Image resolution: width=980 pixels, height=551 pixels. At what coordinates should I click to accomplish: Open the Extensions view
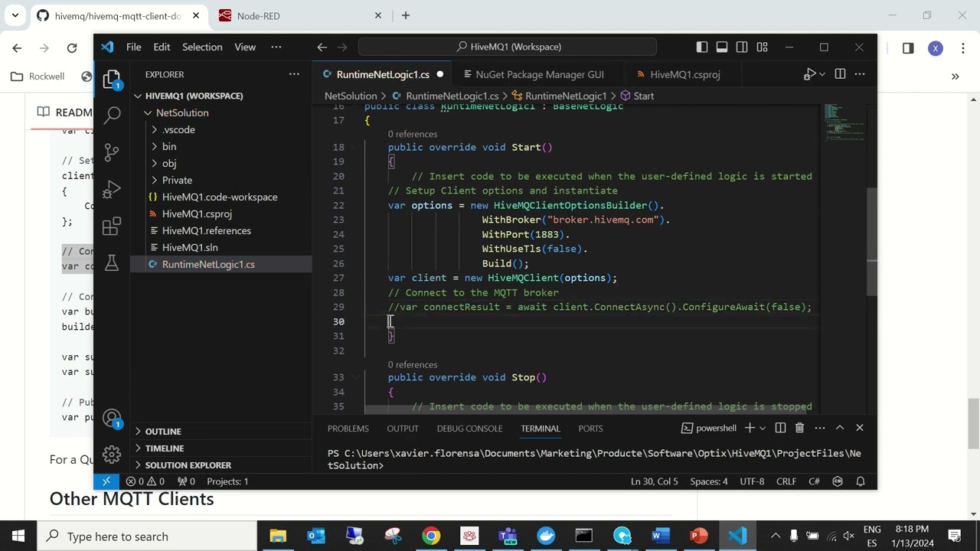(112, 226)
